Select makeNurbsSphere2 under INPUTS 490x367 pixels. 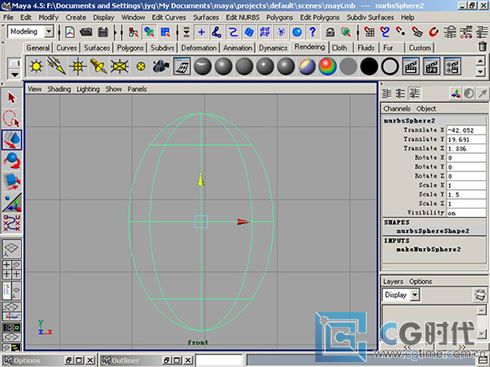click(428, 249)
